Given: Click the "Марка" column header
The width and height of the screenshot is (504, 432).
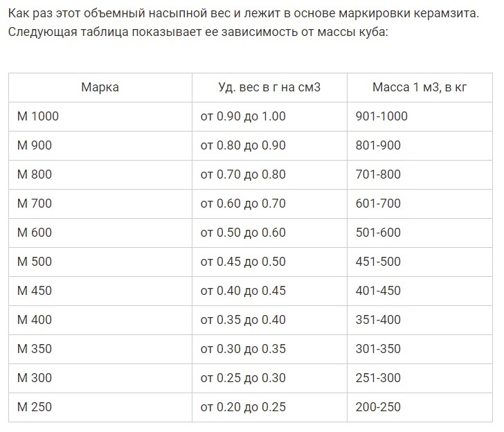Looking at the screenshot, I should point(100,87).
